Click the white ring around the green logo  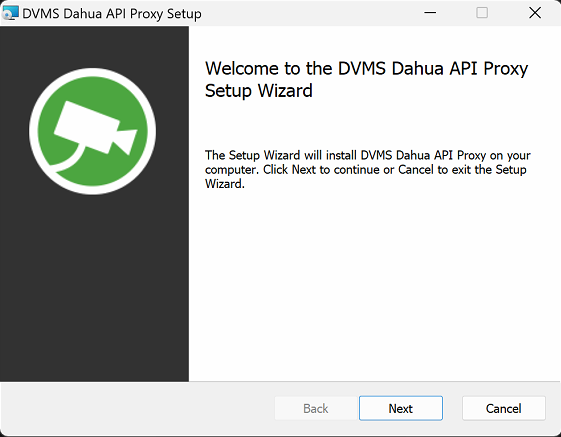(92, 72)
